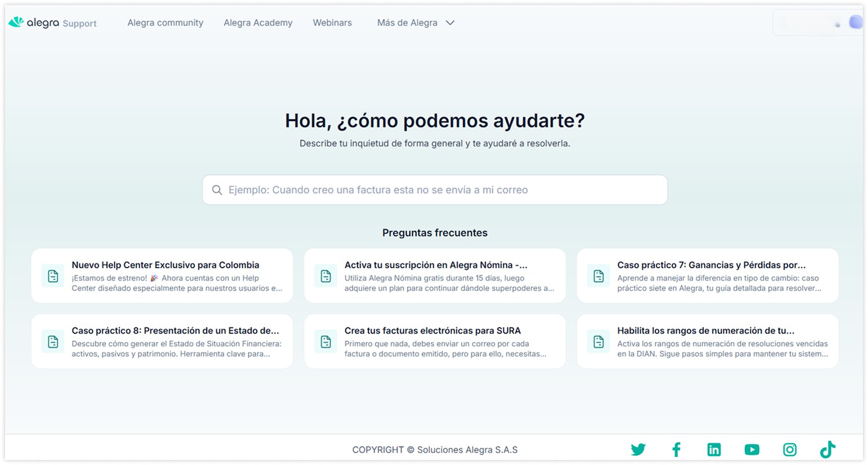This screenshot has height=465, width=868.
Task: Click the 'Preguntas frecuentes' heading
Action: 435,233
